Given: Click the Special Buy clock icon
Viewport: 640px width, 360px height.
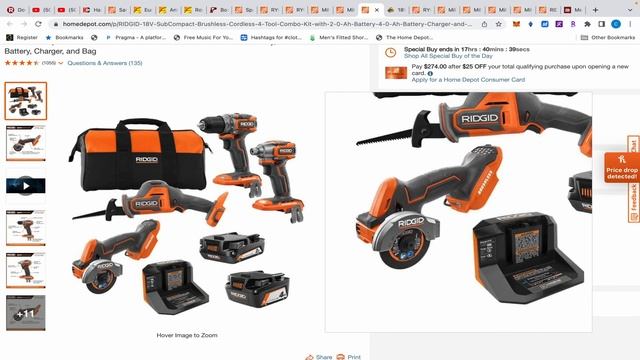Looking at the screenshot, I should (x=391, y=53).
